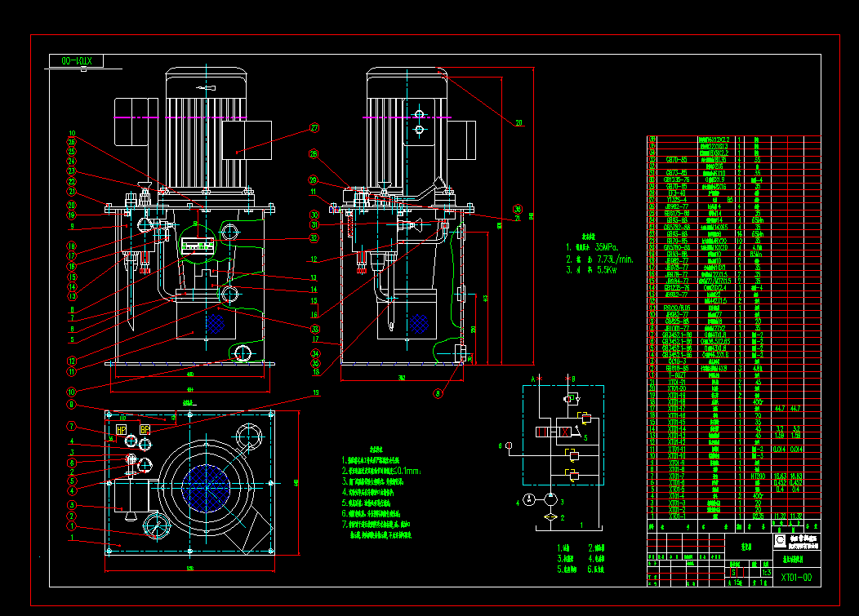Screen dimensions: 859x616
Task: Select the circled balloon number 32
Action: tap(314, 237)
